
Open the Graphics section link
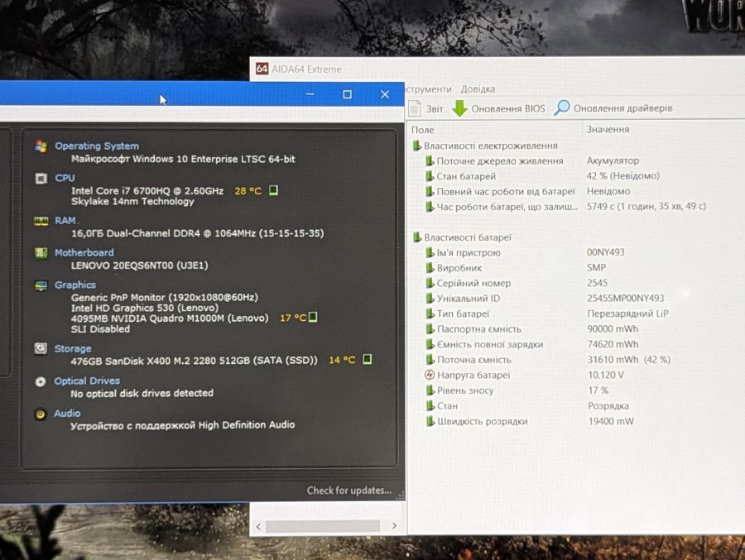click(x=75, y=285)
